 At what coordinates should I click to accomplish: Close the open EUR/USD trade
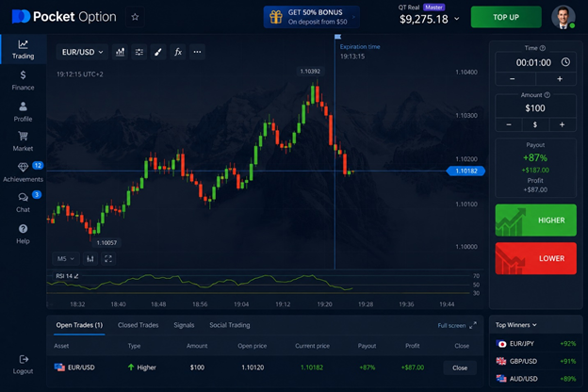coord(460,367)
